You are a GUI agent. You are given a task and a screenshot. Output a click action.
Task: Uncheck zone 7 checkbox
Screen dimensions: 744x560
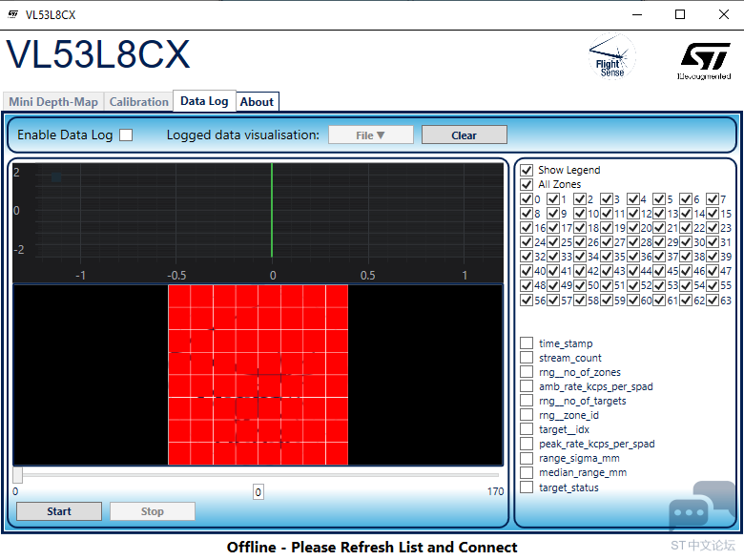(x=712, y=198)
